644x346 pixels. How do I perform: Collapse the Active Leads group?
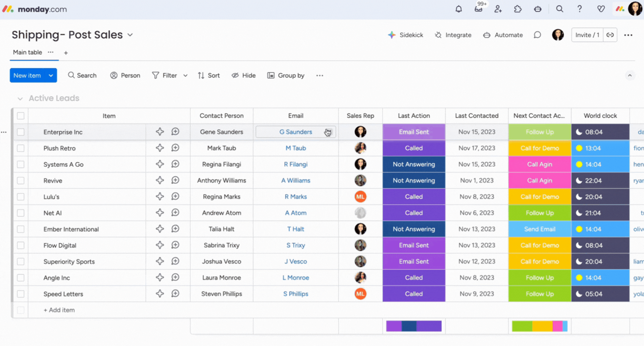click(20, 99)
